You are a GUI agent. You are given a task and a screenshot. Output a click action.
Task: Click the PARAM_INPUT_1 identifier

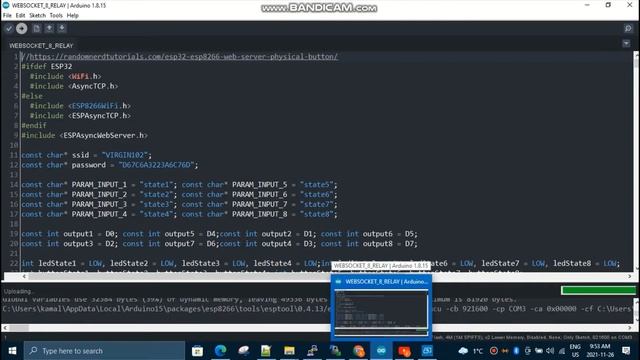coord(99,184)
